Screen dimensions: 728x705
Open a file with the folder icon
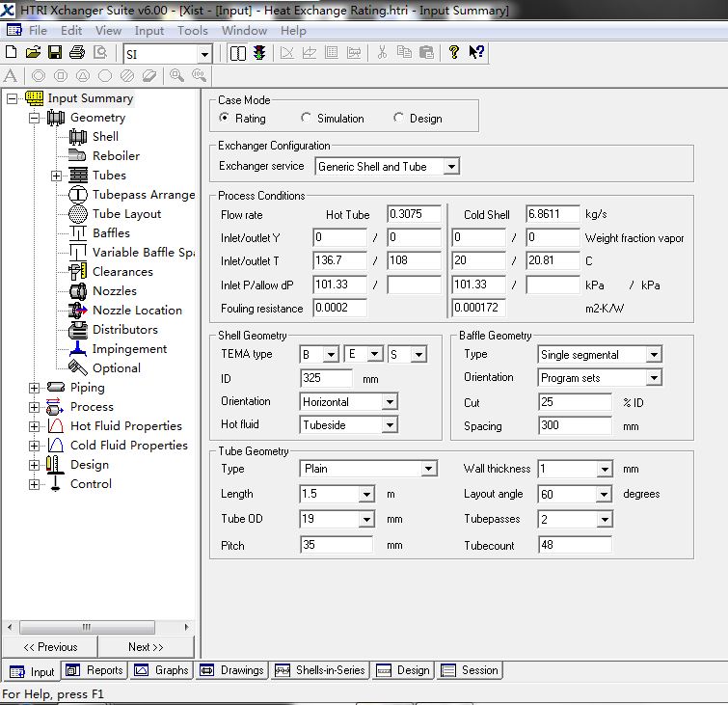point(33,52)
